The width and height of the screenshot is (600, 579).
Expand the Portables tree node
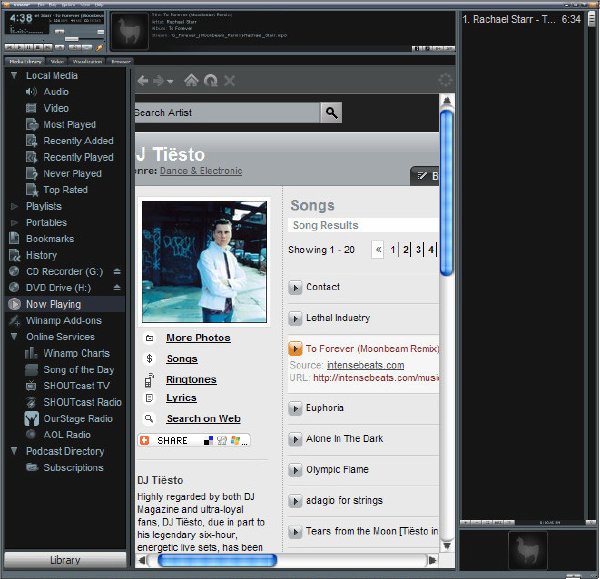15,222
